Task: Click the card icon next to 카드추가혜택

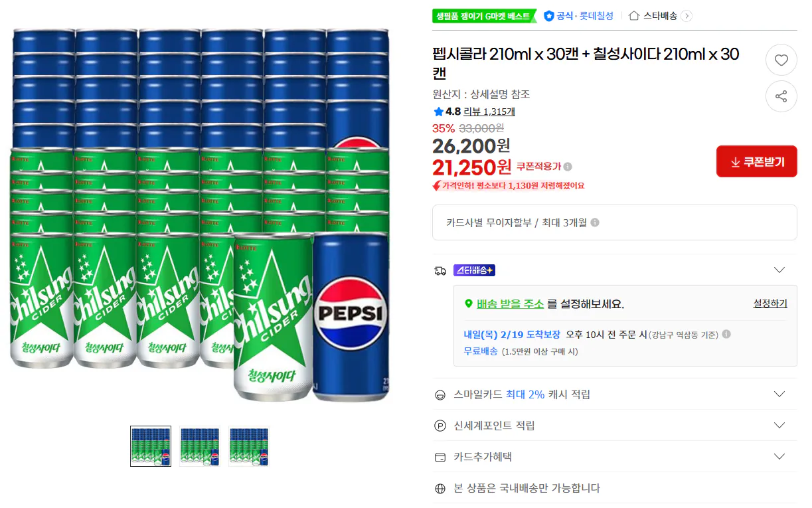Action: [440, 456]
